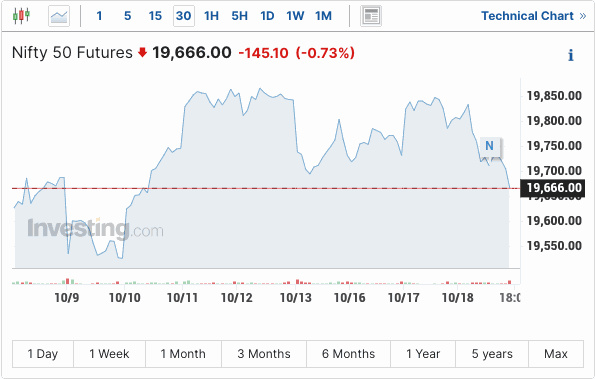This screenshot has width=595, height=379.
Task: Click the Nifty 50 Futures title
Action: 72,53
